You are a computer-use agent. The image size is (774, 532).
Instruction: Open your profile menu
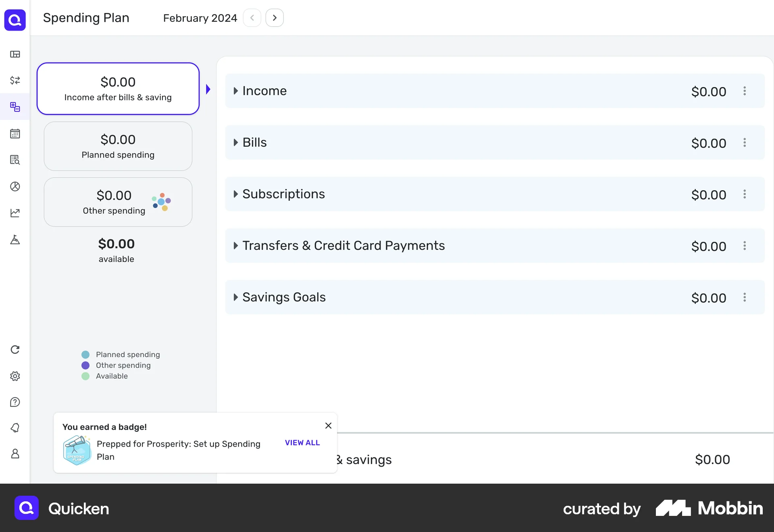coord(15,453)
